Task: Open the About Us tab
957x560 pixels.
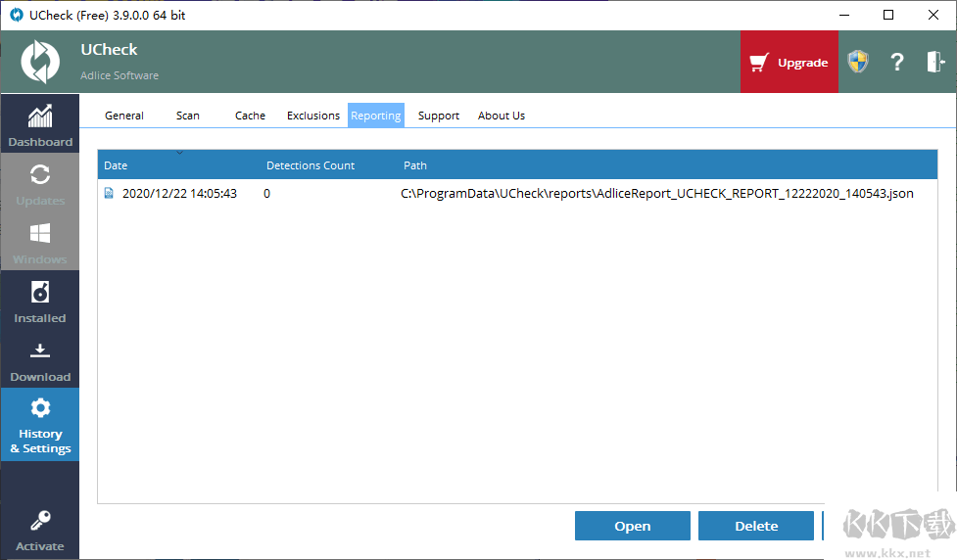Action: point(502,116)
